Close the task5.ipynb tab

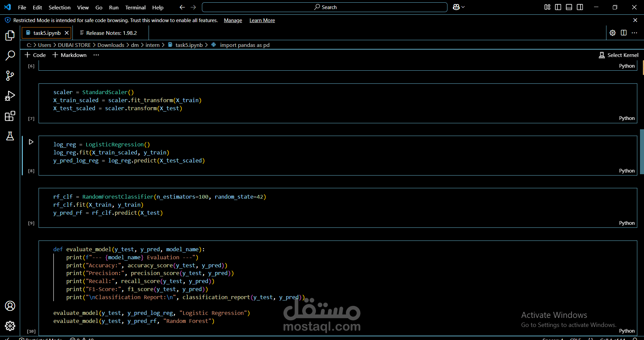(67, 33)
